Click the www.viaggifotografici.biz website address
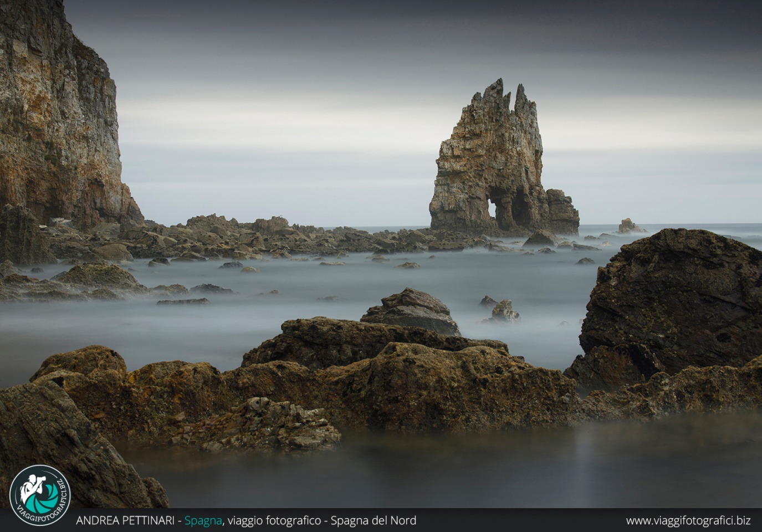The width and height of the screenshot is (762, 532). click(x=688, y=521)
